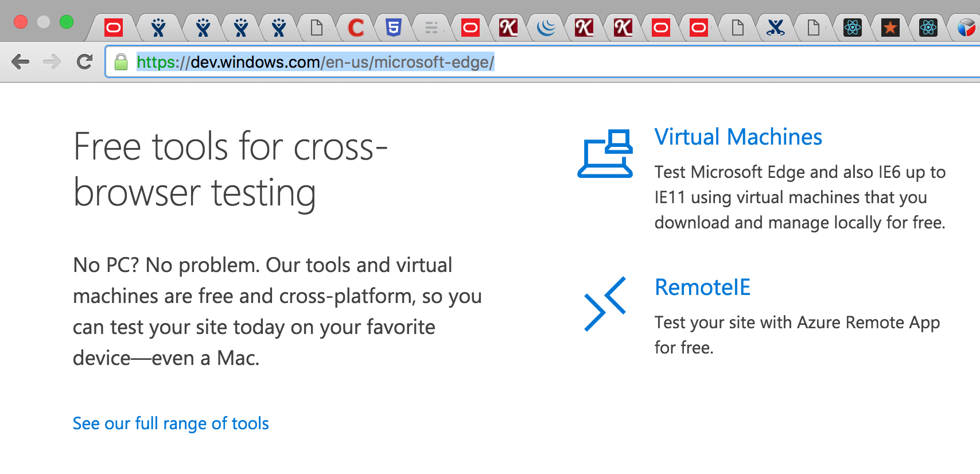Screen dimensions: 980x474
Task: Go back with the browser back arrow
Action: click(x=21, y=61)
